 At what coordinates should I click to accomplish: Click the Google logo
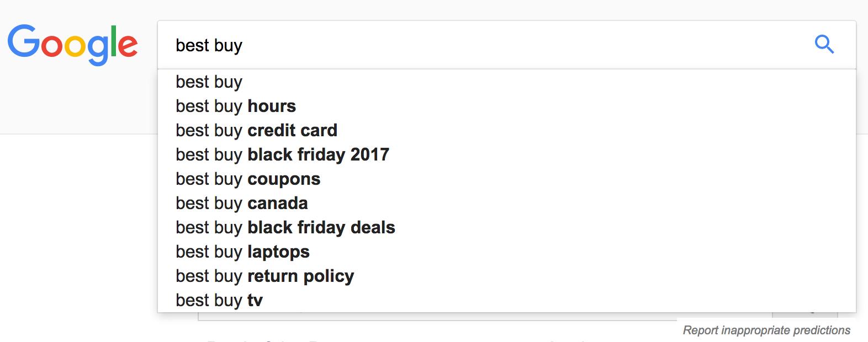[72, 44]
